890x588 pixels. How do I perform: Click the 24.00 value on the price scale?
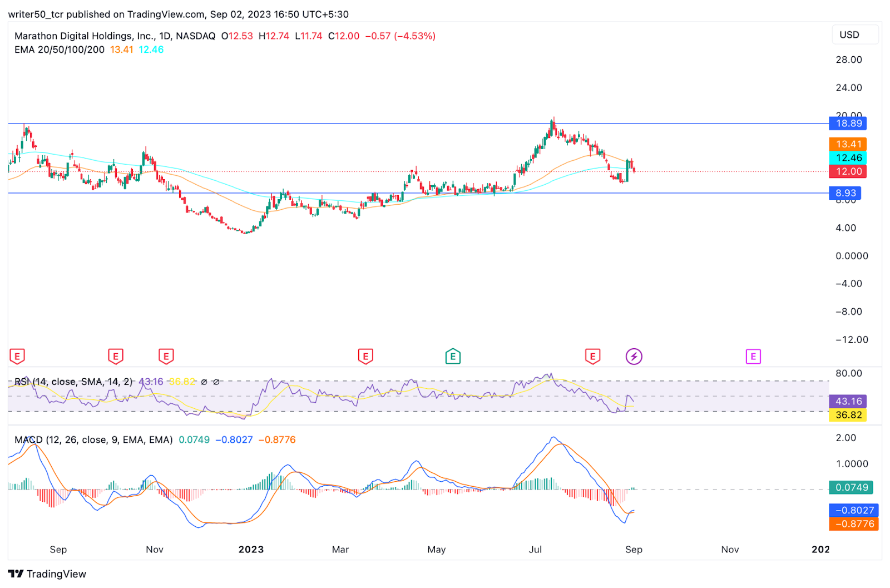[x=849, y=87]
